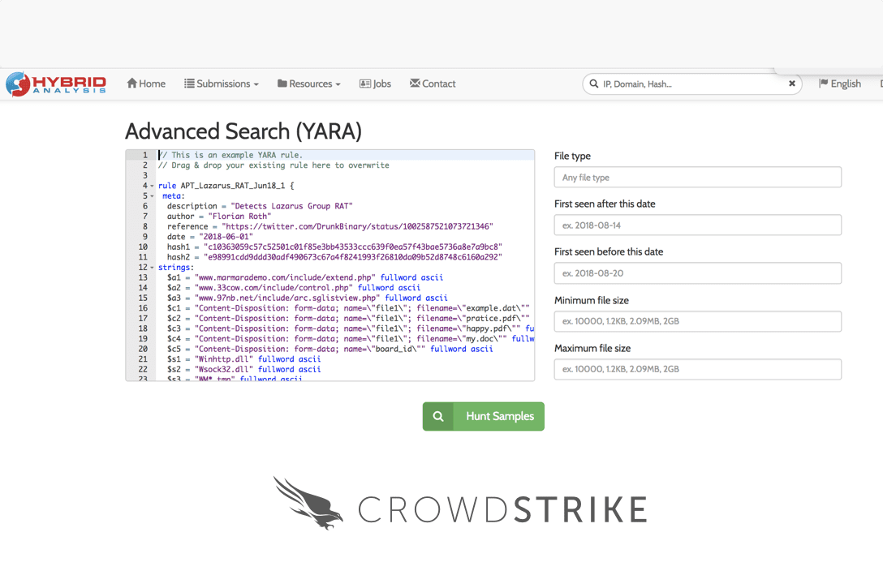Click the magnifier icon on Hunt Samples
This screenshot has width=883, height=588.
click(438, 416)
